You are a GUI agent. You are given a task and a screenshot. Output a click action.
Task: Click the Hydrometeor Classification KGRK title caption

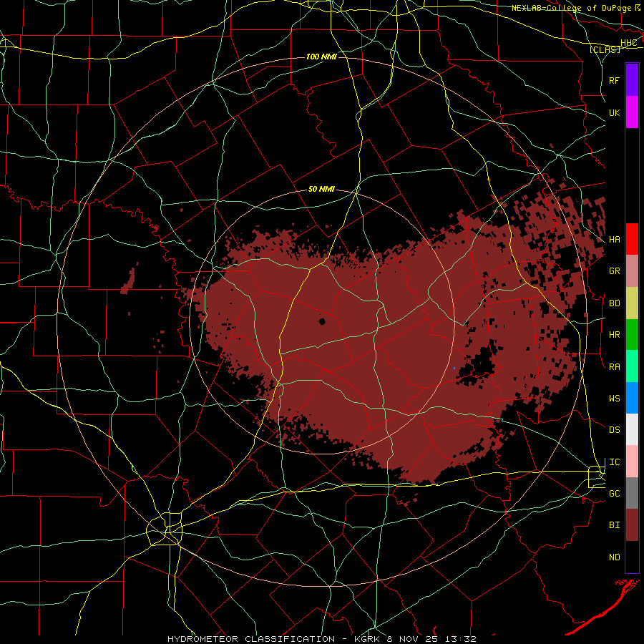tap(322, 639)
